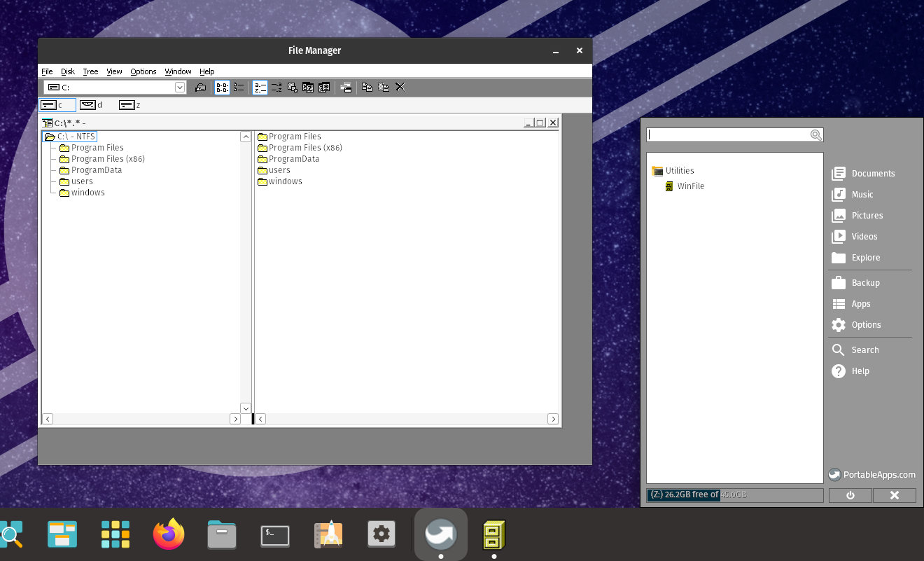Screen dimensions: 924x561
Task: Select Program Files (x86) in right file list
Action: pos(300,148)
